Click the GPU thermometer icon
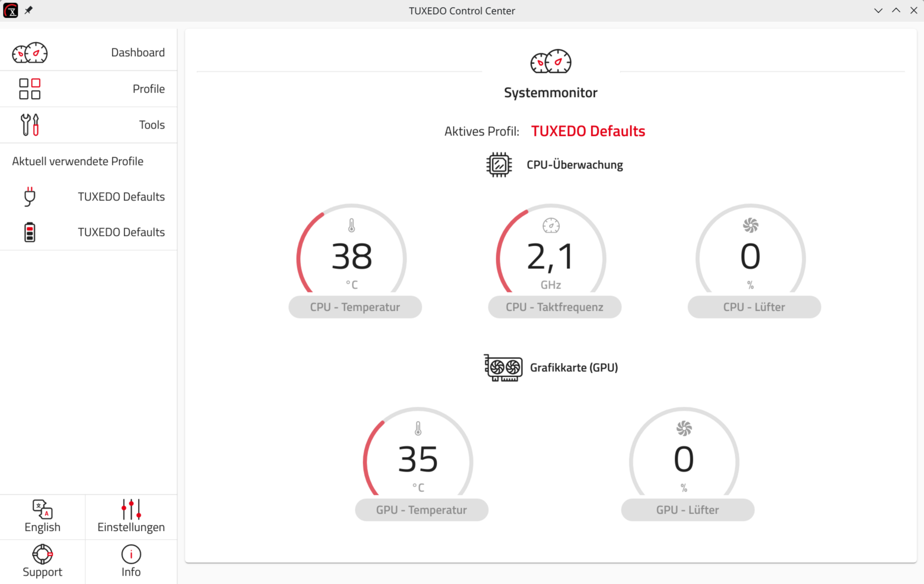This screenshot has width=924, height=584. (418, 428)
